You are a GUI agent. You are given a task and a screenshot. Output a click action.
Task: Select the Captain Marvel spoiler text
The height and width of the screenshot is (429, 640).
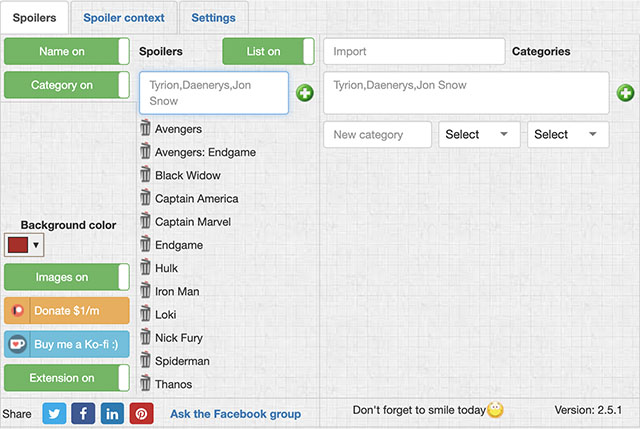[193, 222]
